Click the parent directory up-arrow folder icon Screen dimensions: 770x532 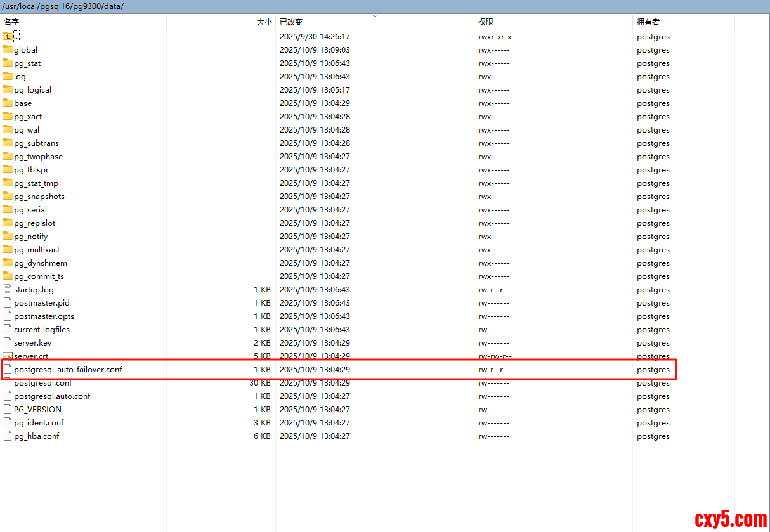point(8,36)
